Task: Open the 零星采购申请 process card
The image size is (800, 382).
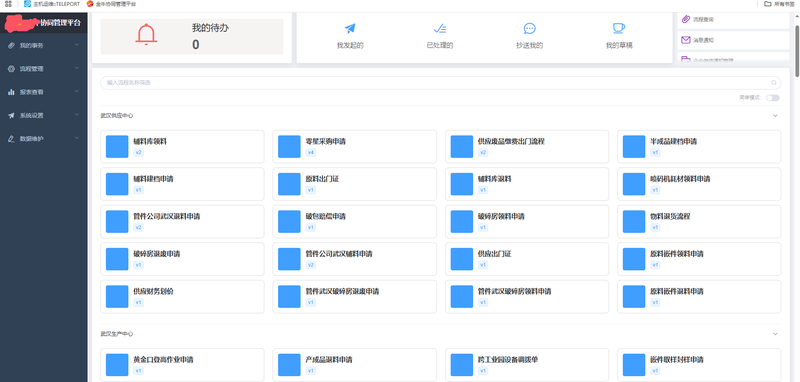Action: point(355,147)
